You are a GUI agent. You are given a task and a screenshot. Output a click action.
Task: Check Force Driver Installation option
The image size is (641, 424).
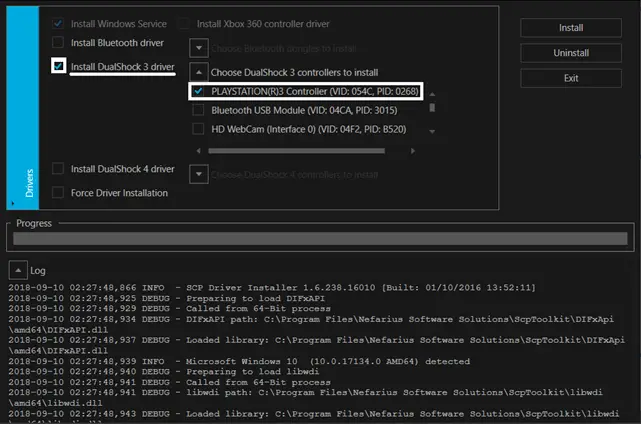58,192
